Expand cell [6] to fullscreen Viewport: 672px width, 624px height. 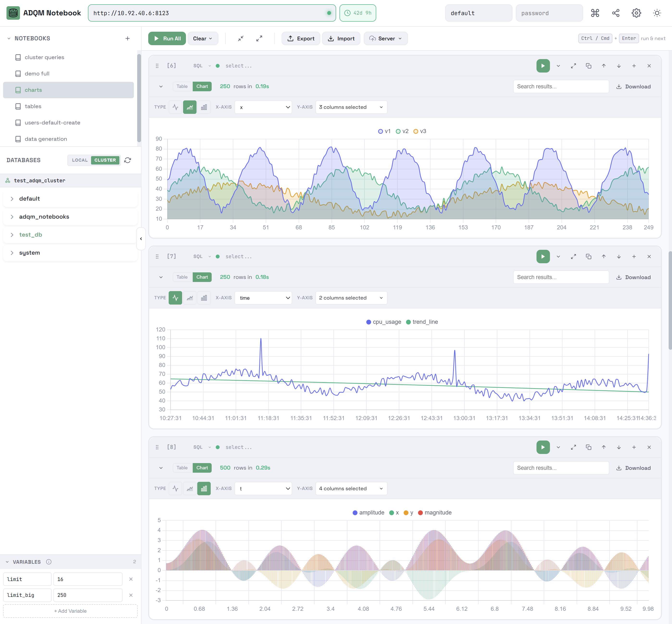(x=573, y=66)
